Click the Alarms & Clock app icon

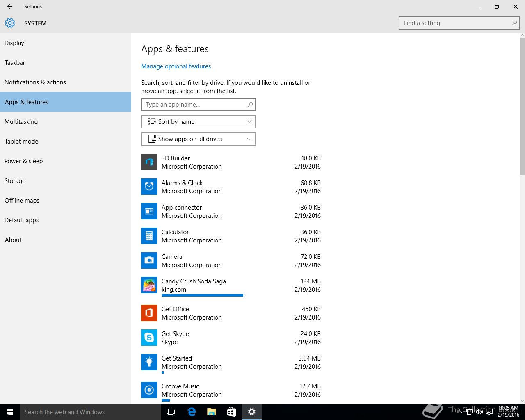[x=149, y=187]
